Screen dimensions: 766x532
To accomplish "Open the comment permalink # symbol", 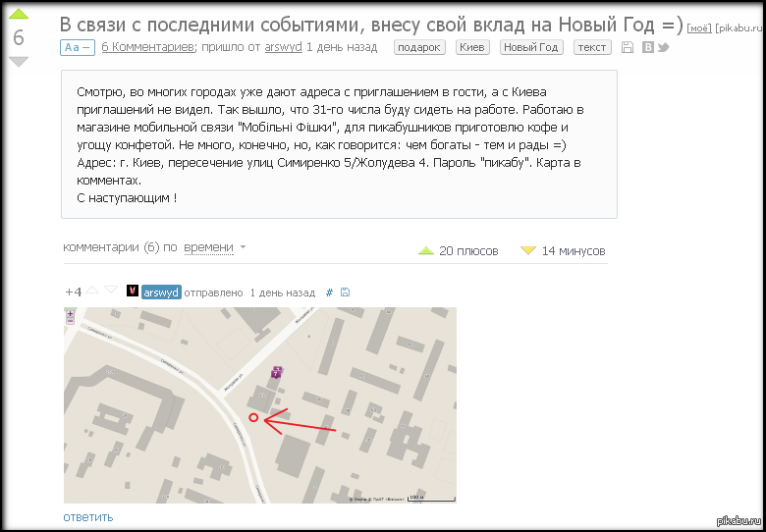I will pos(329,293).
